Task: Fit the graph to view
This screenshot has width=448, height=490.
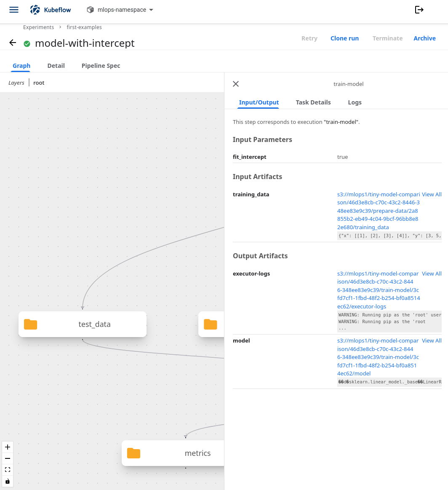Action: coord(8,470)
